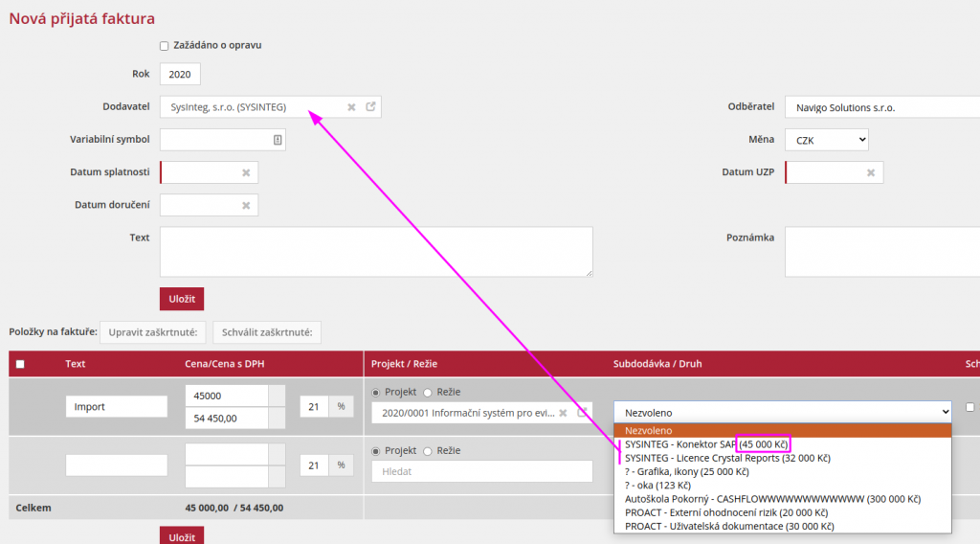Clear the Dodavatel supplier field
The image size is (980, 544).
coord(351,107)
